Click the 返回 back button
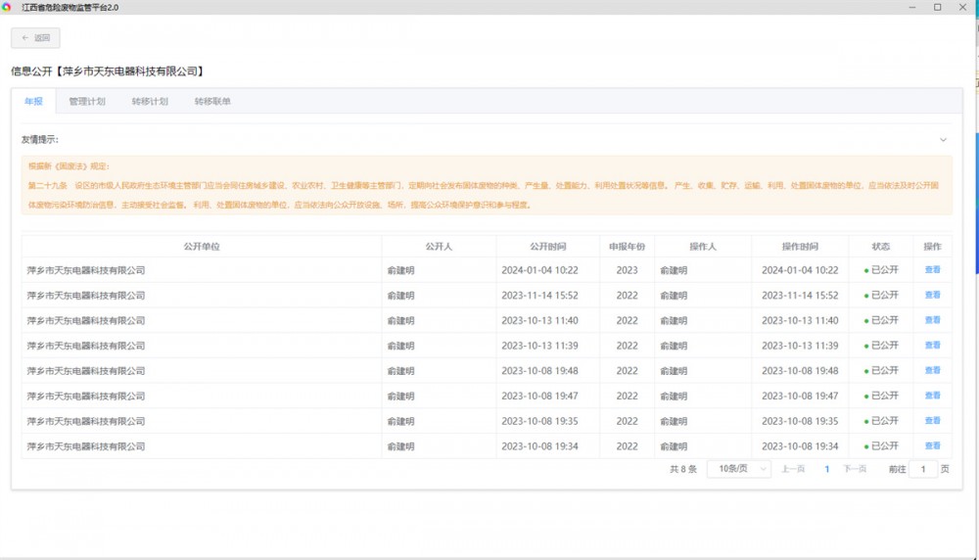979x560 pixels. (35, 38)
